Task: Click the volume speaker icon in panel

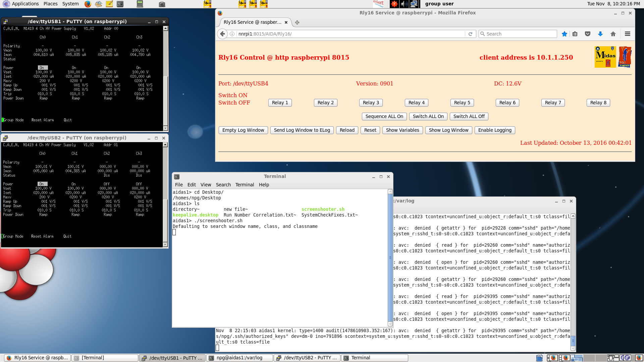Action: (404, 4)
